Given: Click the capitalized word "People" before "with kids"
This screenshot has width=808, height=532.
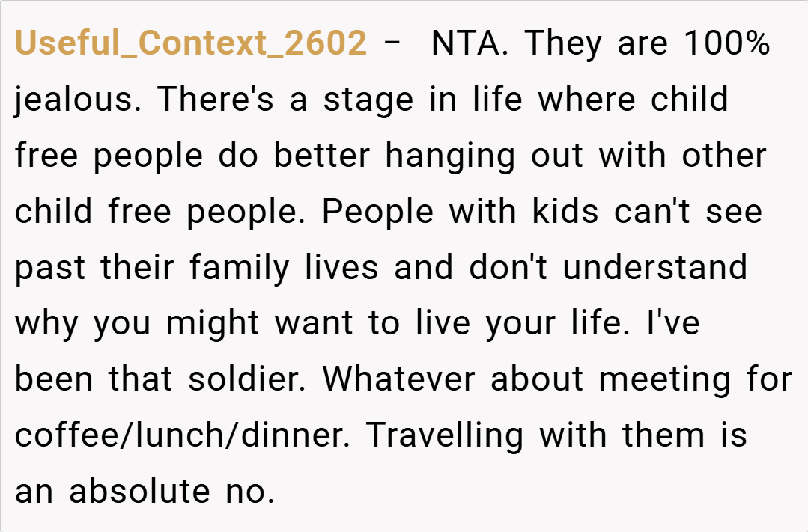Looking at the screenshot, I should (x=377, y=212).
